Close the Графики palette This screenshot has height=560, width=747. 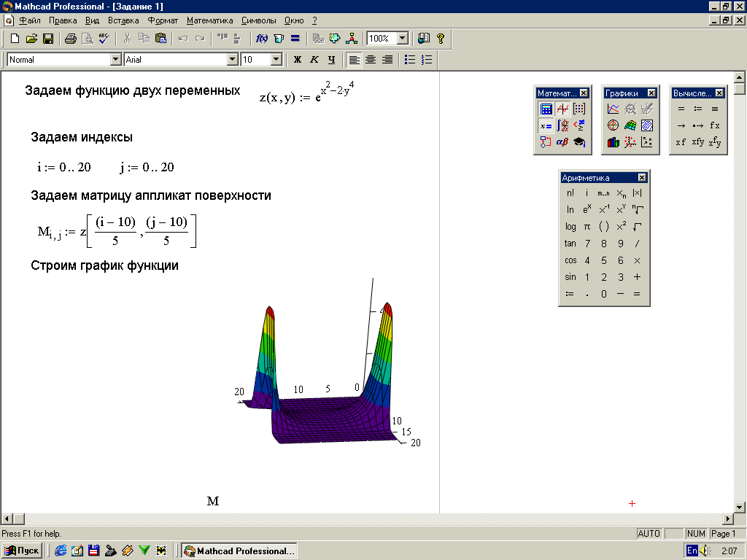tap(651, 93)
